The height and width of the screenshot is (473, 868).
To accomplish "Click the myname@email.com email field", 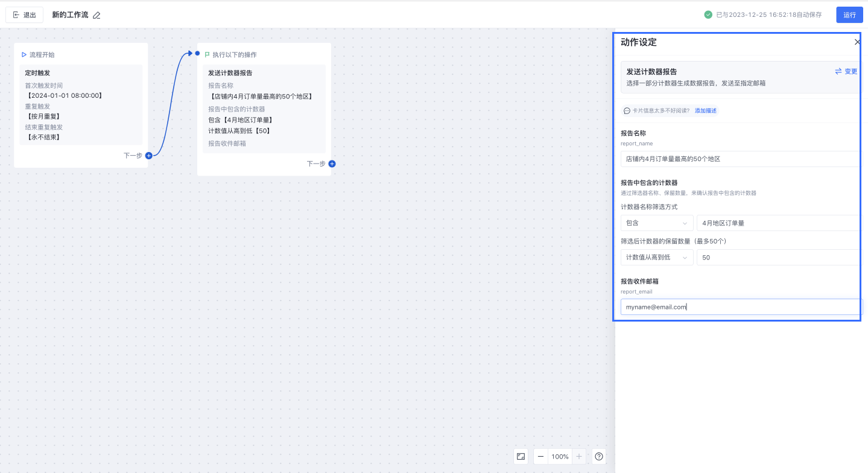I will click(x=741, y=307).
